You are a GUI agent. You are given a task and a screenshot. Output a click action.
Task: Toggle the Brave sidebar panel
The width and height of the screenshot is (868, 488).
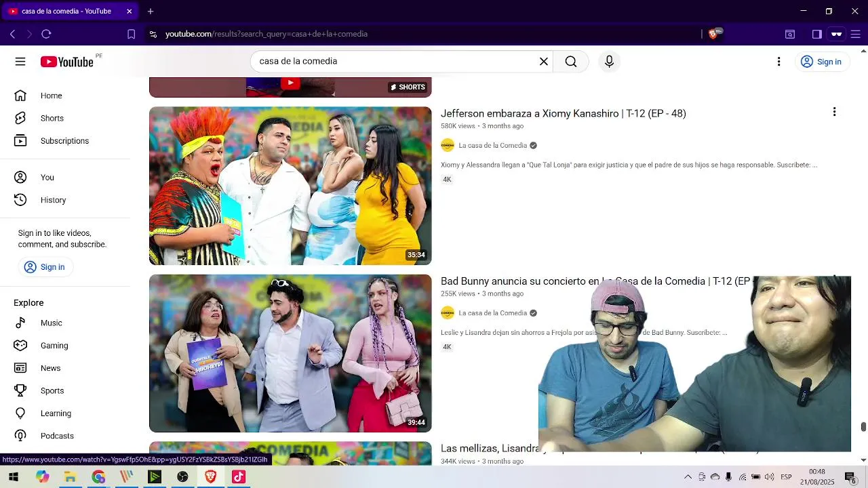tap(817, 34)
